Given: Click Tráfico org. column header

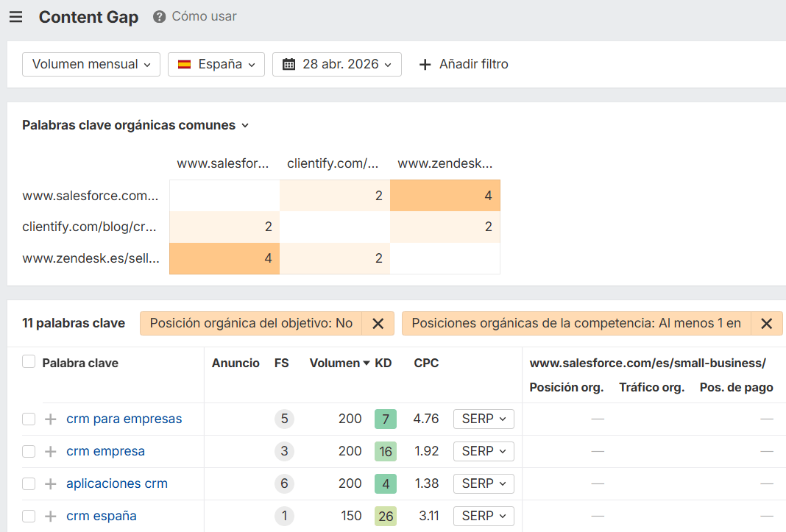Looking at the screenshot, I should click(651, 388).
